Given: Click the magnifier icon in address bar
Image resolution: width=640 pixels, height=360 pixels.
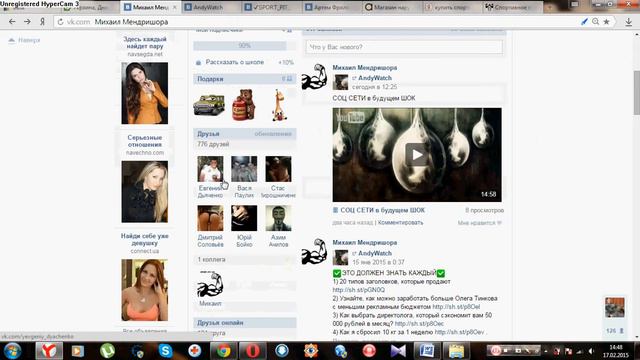Looking at the screenshot, I should 596,22.
